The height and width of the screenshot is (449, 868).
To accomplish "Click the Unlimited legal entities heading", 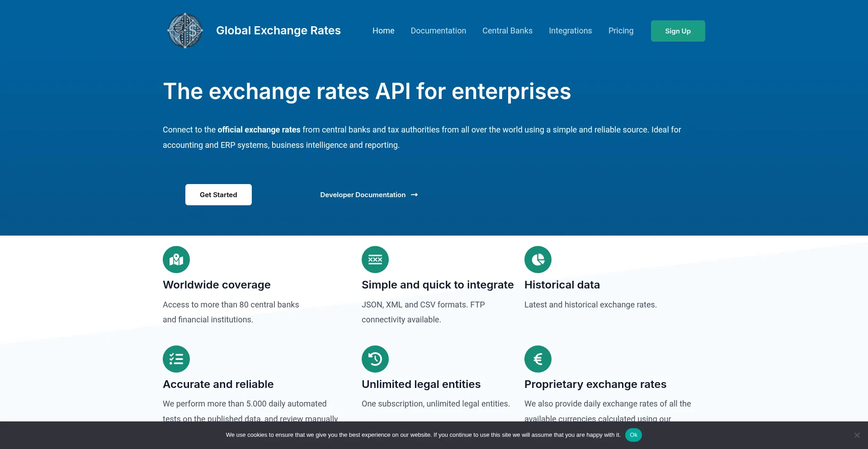I will [421, 384].
